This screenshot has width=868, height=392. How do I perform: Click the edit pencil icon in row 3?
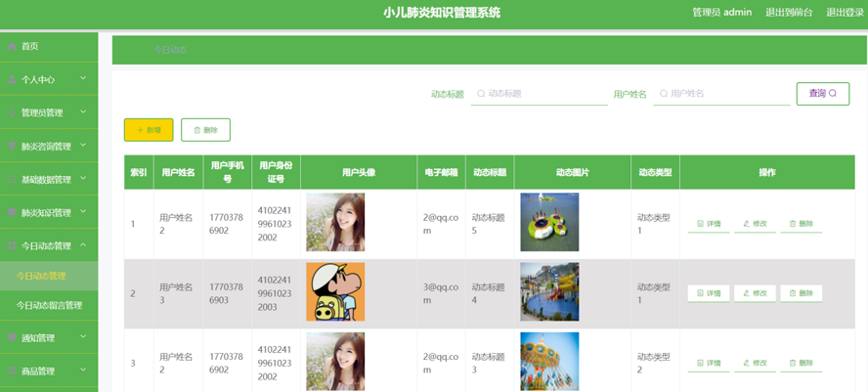click(x=746, y=364)
